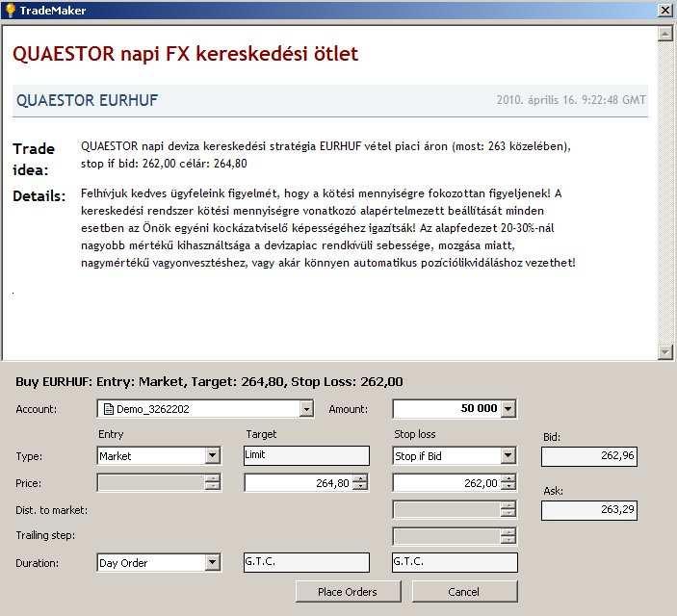Click the document icon in Account field
Image resolution: width=677 pixels, height=616 pixels.
[109, 409]
